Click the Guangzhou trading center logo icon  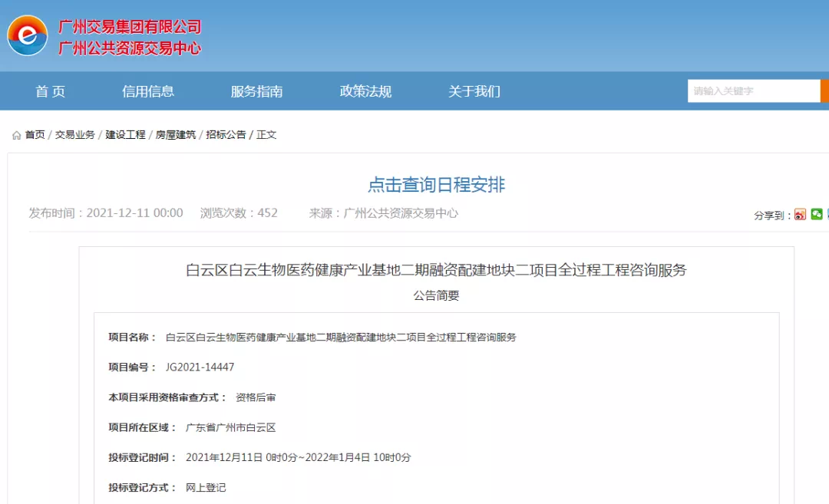coord(28,35)
